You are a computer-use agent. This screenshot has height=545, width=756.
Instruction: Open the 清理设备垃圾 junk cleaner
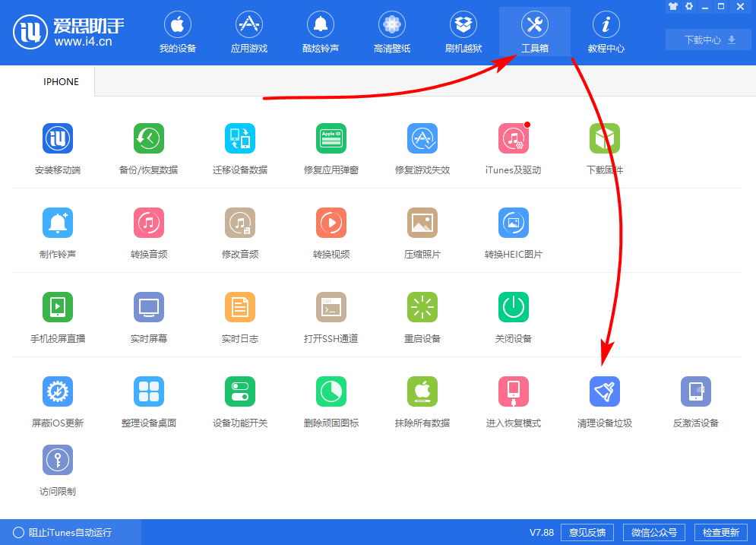tap(604, 401)
